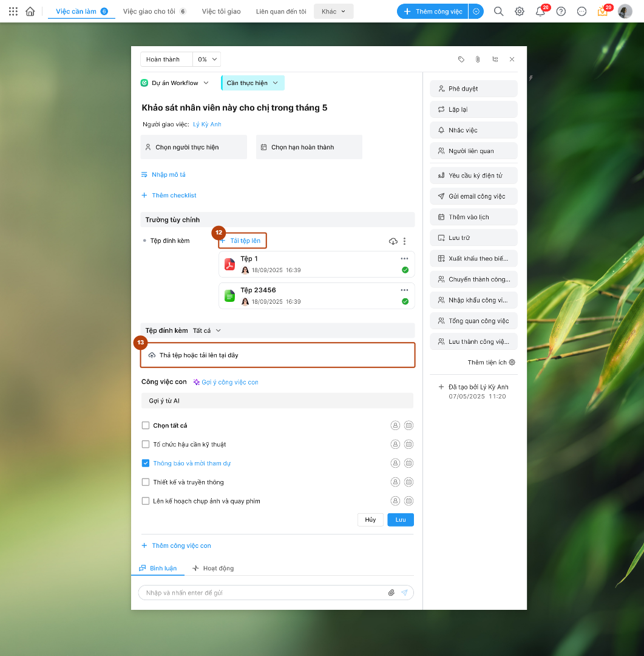Check the Chọn tất cả checkbox

tap(146, 425)
